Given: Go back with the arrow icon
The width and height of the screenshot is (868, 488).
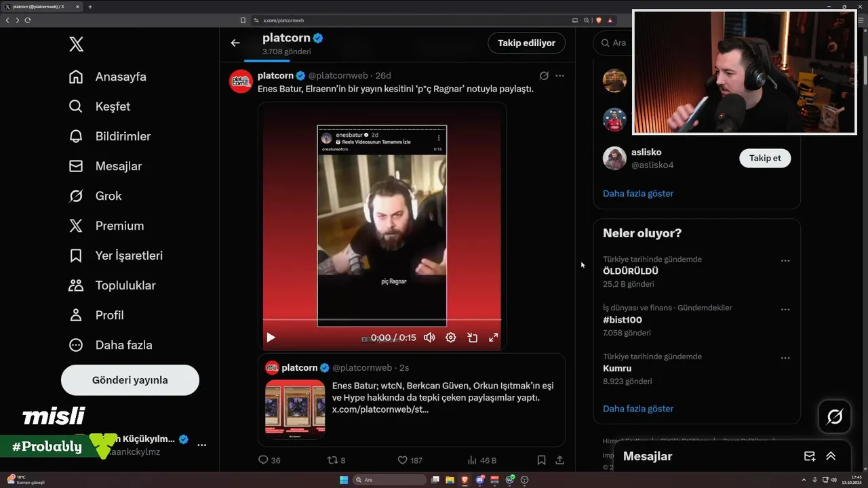Looking at the screenshot, I should [235, 43].
